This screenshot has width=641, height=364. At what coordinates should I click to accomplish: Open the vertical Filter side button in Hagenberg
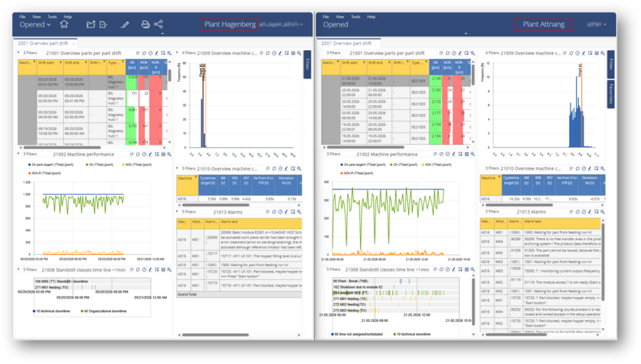[x=308, y=64]
